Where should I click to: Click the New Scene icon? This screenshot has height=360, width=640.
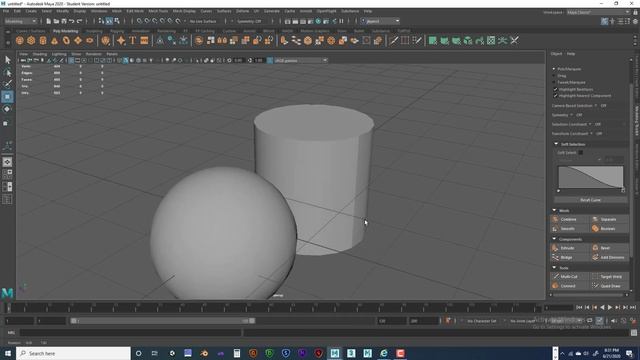(49, 21)
